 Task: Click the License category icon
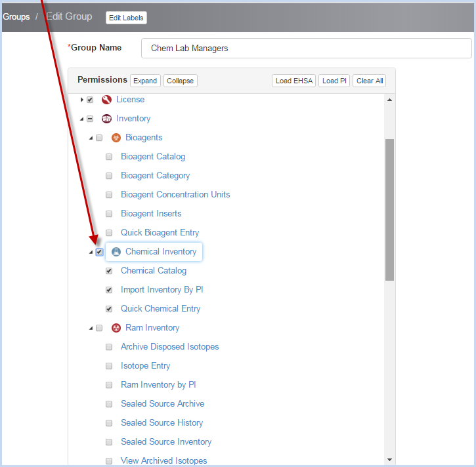[106, 100]
